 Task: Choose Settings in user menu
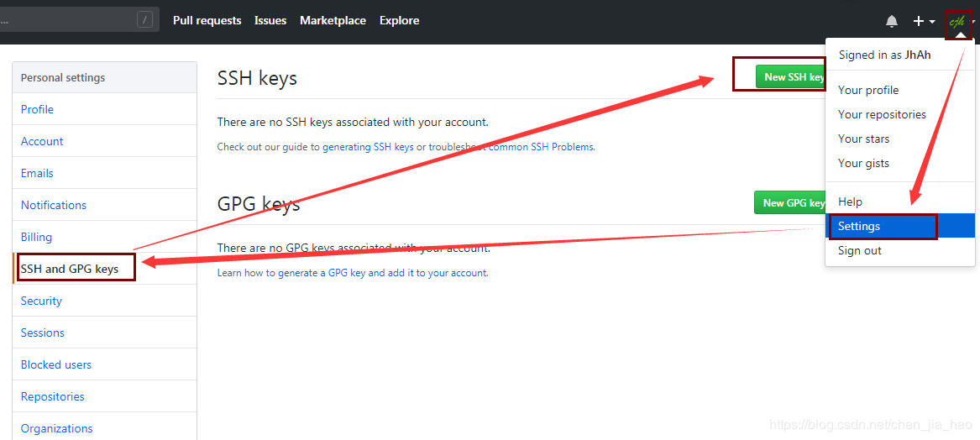click(900, 226)
